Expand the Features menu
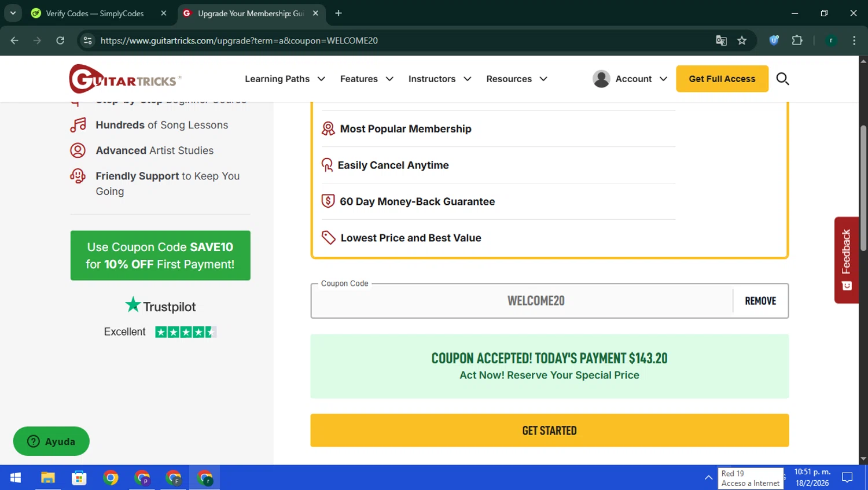 click(x=367, y=79)
